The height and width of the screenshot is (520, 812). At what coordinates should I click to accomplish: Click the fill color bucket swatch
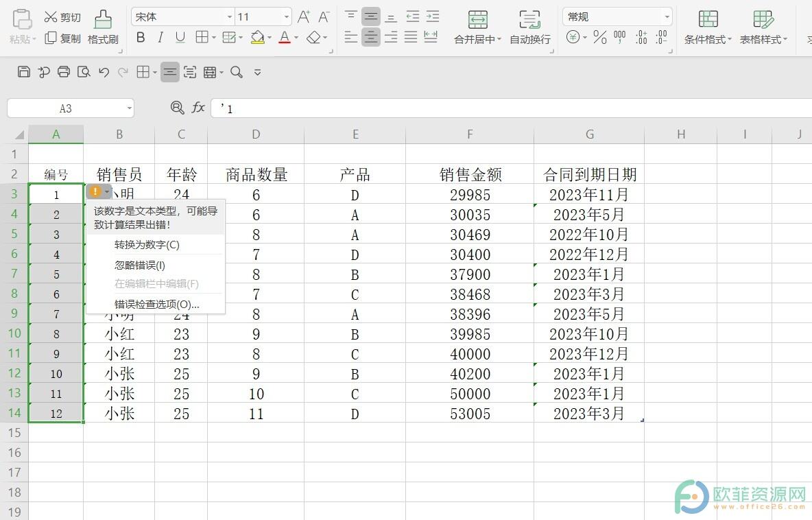257,38
